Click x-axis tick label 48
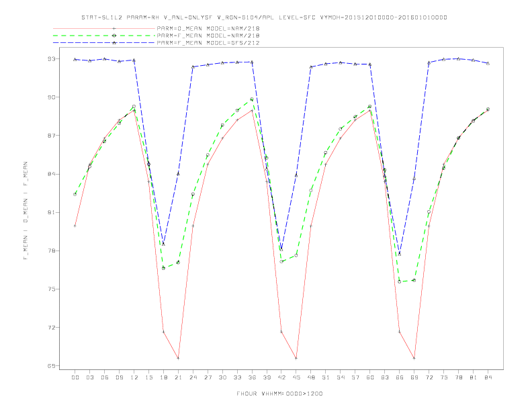Viewport: 532px width, 411px height. [311, 377]
